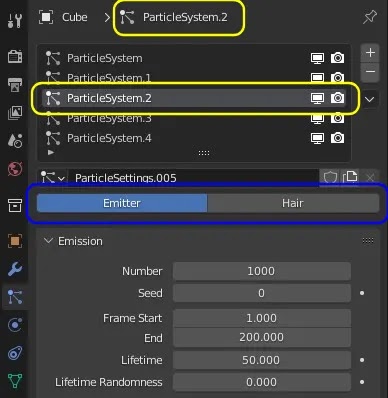Open the World properties tab
This screenshot has height=398, width=388.
(x=15, y=169)
